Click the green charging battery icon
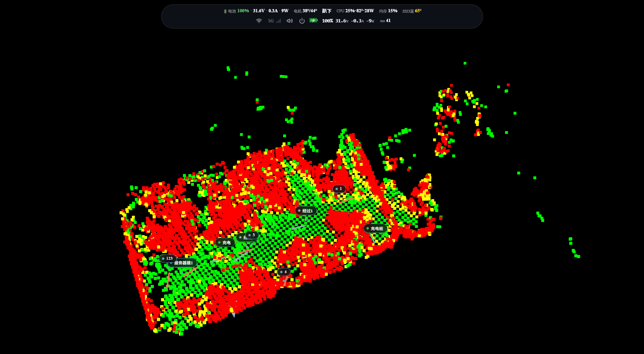This screenshot has width=644, height=354. point(314,21)
